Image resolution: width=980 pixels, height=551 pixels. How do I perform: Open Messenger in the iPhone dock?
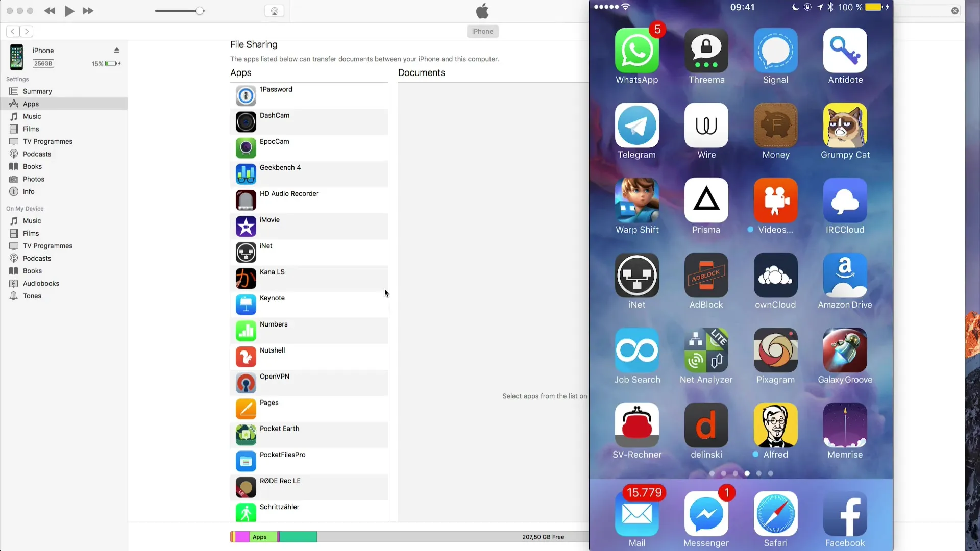(706, 514)
